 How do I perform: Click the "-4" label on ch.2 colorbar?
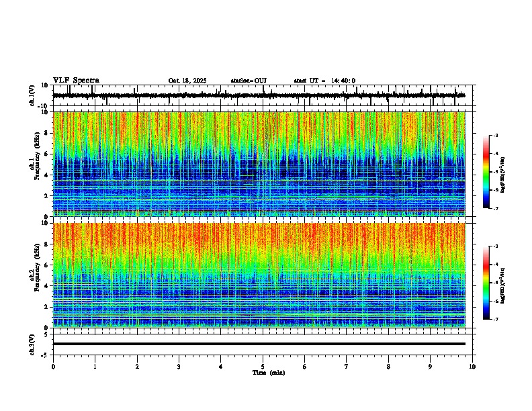(x=495, y=265)
